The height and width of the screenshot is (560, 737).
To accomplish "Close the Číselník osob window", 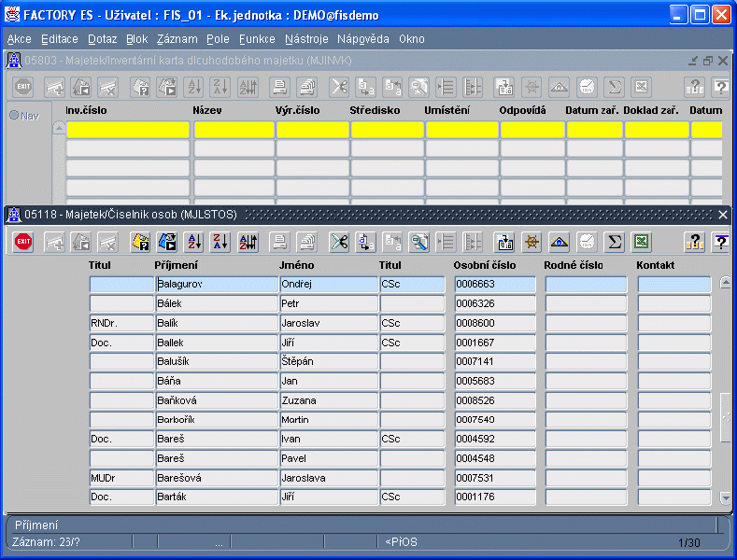I will pyautogui.click(x=723, y=215).
